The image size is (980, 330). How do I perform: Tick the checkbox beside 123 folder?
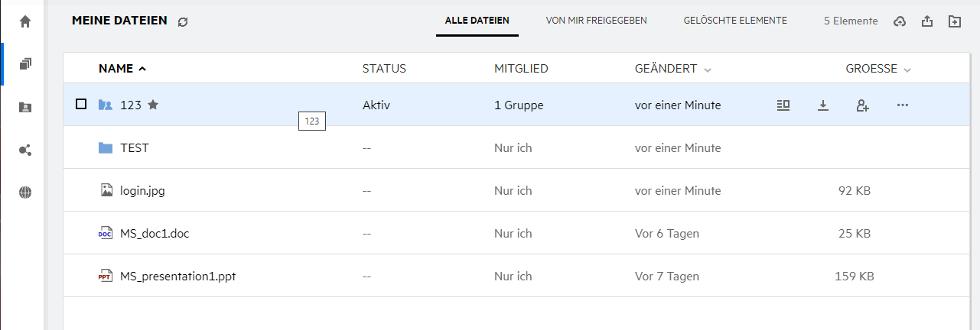pyautogui.click(x=81, y=105)
